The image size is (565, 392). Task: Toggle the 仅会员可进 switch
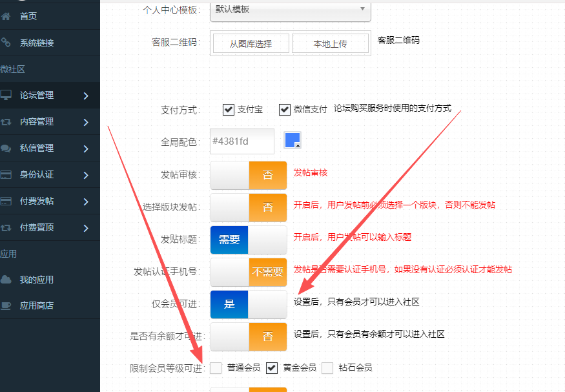pos(249,304)
